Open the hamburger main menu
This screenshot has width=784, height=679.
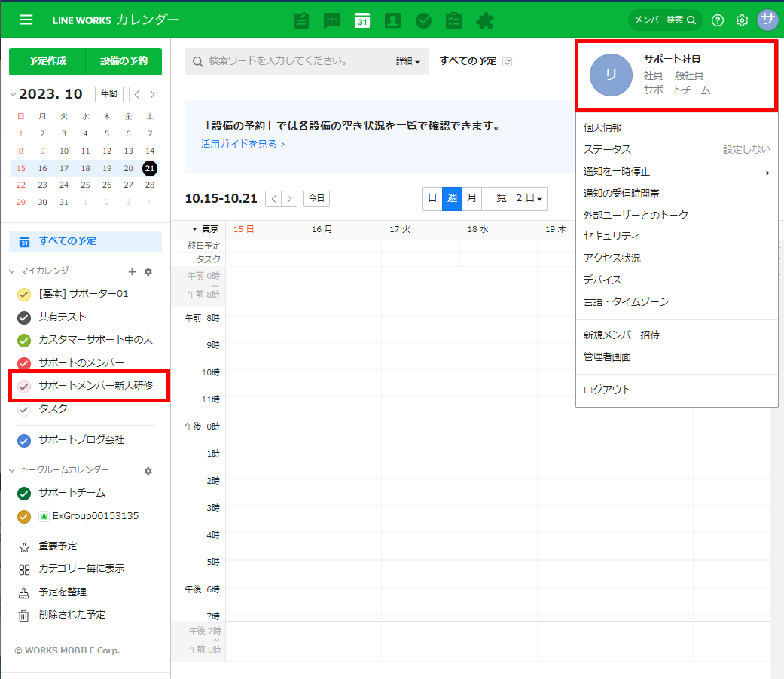26,20
